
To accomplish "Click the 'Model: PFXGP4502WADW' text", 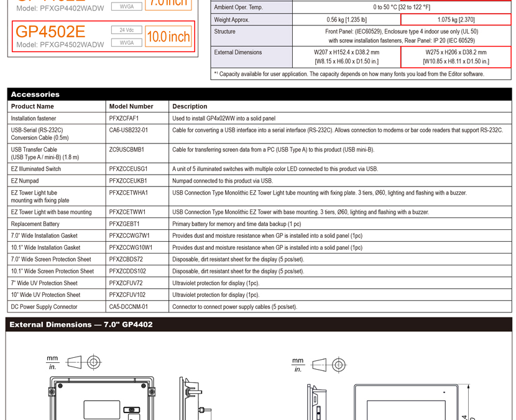I will point(60,45).
